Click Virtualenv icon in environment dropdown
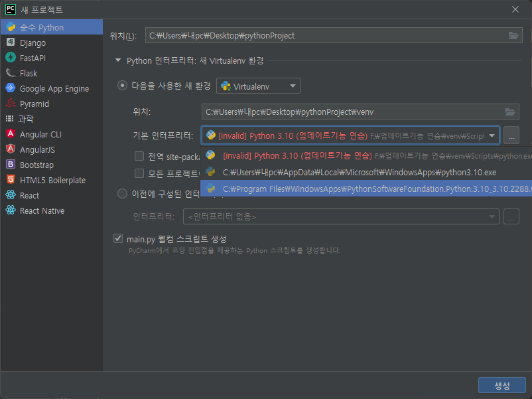532x399 pixels. (226, 86)
